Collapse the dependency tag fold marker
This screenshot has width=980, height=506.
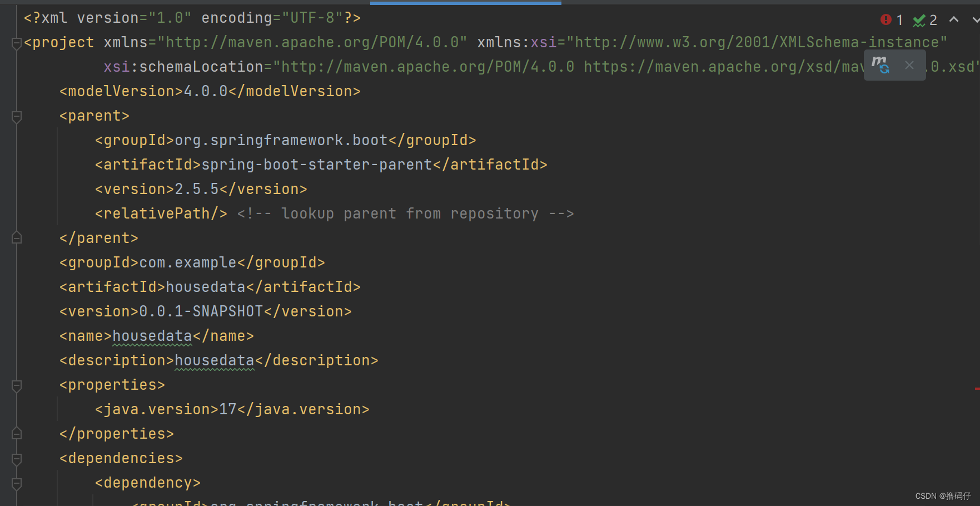[17, 483]
